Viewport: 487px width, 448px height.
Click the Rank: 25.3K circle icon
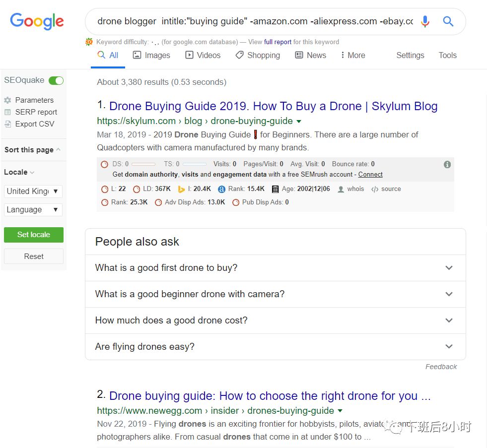[105, 202]
